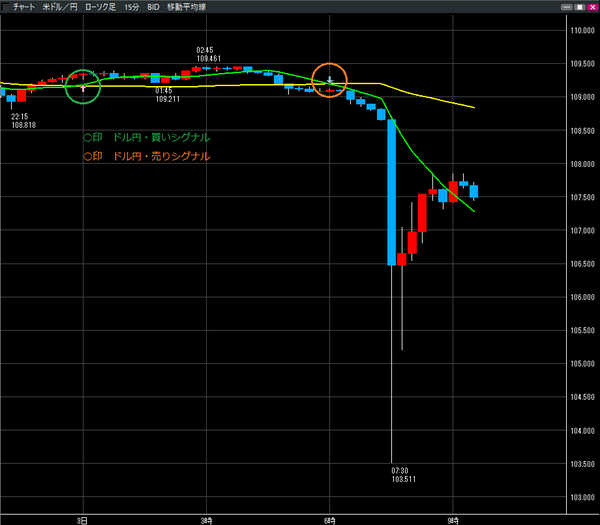Click the 108.000 price axis label
The width and height of the screenshot is (600, 525).
(x=582, y=164)
